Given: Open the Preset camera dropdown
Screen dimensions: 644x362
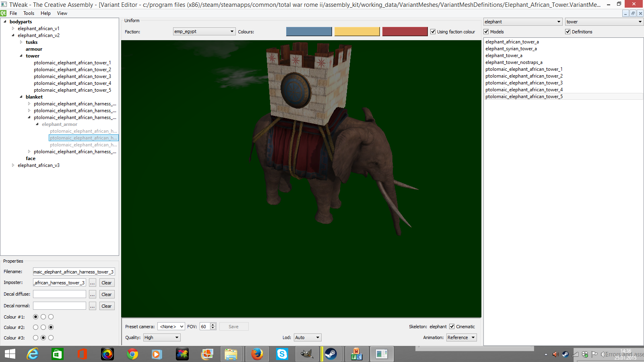Looking at the screenshot, I should [171, 327].
